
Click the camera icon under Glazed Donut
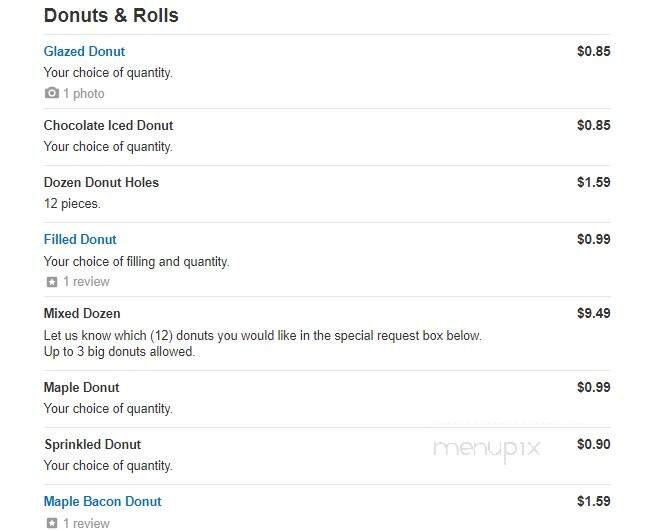pos(52,93)
